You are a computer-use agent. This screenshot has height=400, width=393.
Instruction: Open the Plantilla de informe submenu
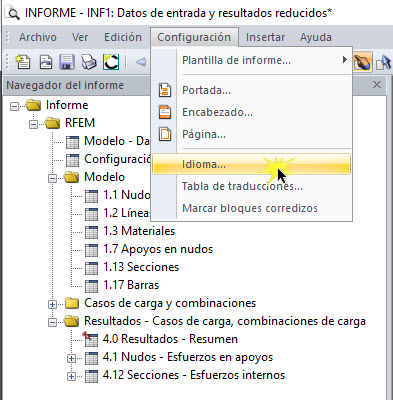pyautogui.click(x=252, y=60)
